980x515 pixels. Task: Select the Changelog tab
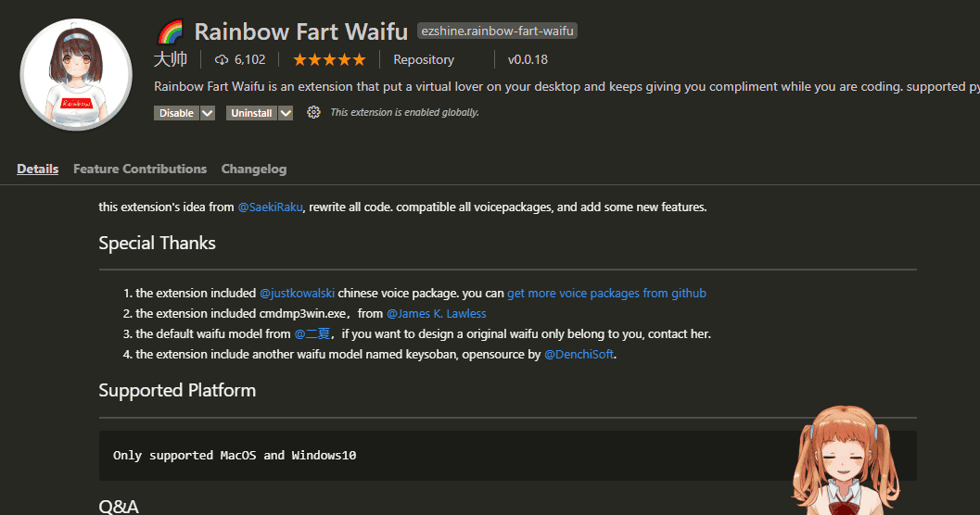(254, 169)
